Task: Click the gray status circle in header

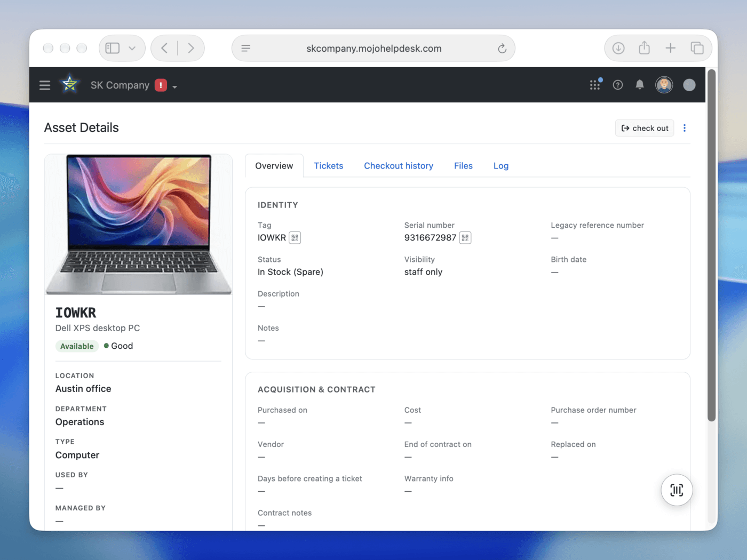Action: click(x=689, y=85)
